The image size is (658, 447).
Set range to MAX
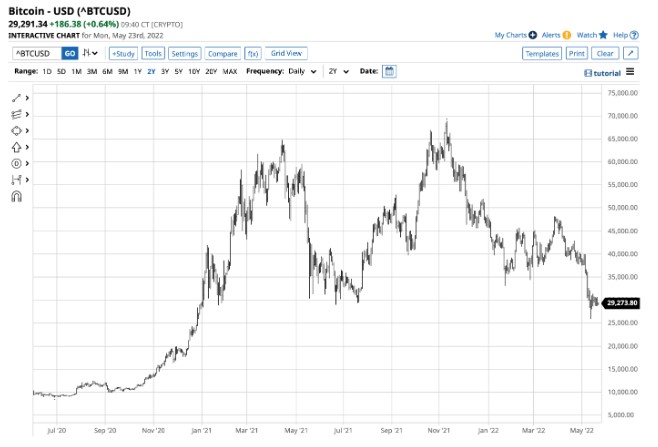click(x=230, y=71)
